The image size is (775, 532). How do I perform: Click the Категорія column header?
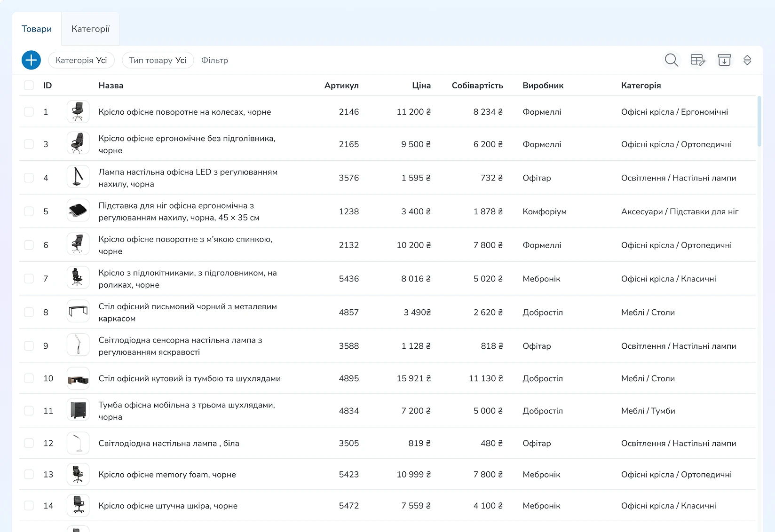(x=641, y=86)
